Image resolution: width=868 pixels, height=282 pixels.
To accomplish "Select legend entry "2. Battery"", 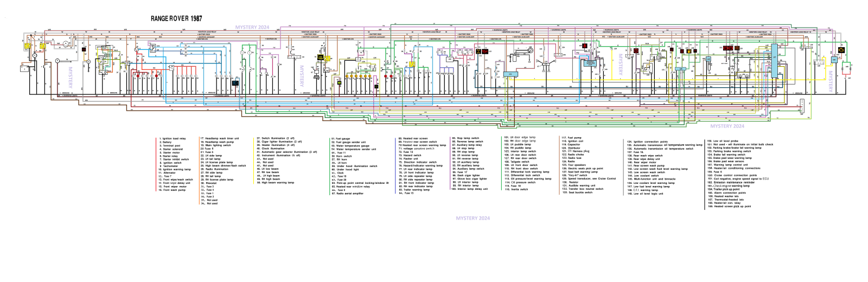I will (x=165, y=142).
